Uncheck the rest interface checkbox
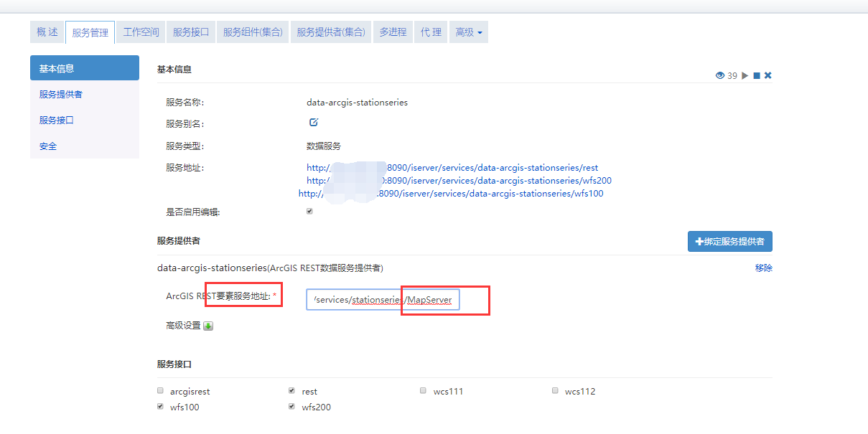 pyautogui.click(x=291, y=390)
